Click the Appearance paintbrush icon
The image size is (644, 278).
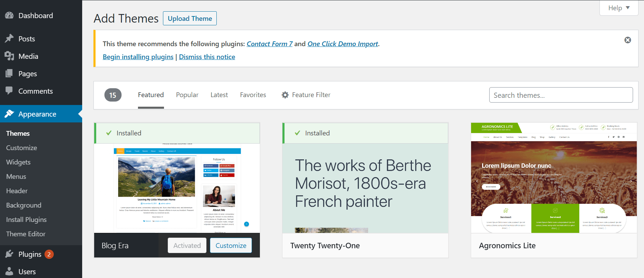coord(9,114)
